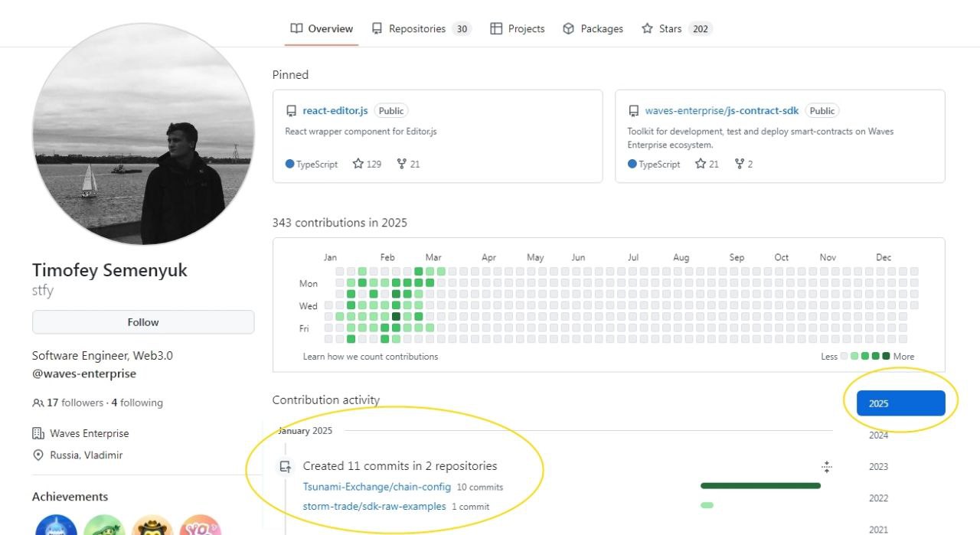Select the 2023 contribution year
Viewport: 980px width, 535px height.
point(879,467)
